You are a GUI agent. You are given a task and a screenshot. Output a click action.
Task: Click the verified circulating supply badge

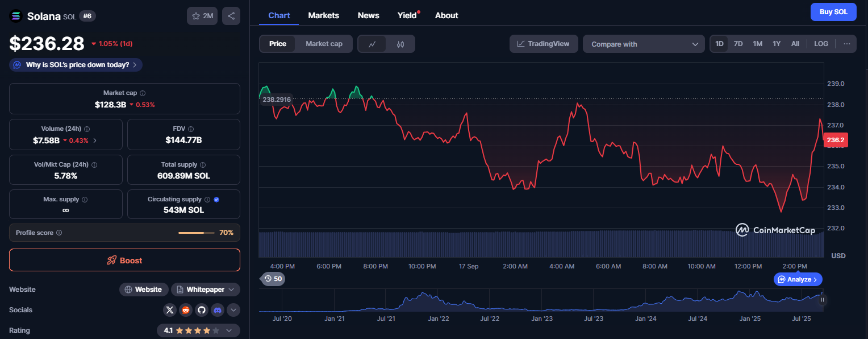click(x=216, y=200)
